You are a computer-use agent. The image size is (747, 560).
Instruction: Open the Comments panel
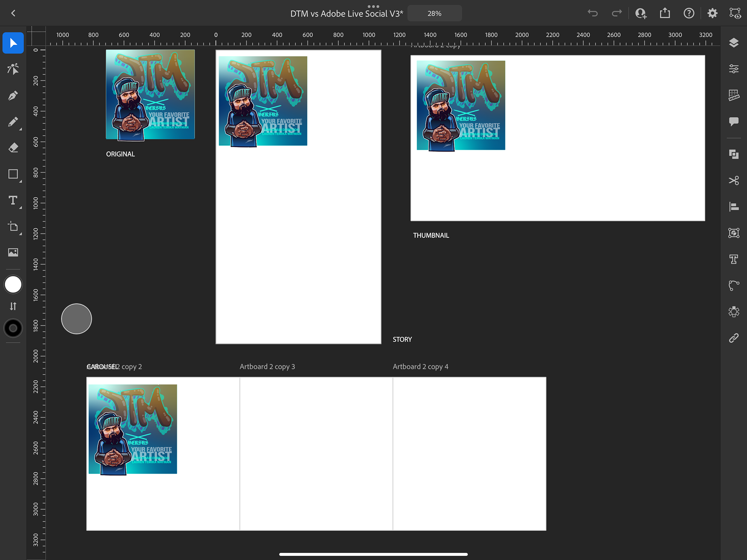[734, 121]
